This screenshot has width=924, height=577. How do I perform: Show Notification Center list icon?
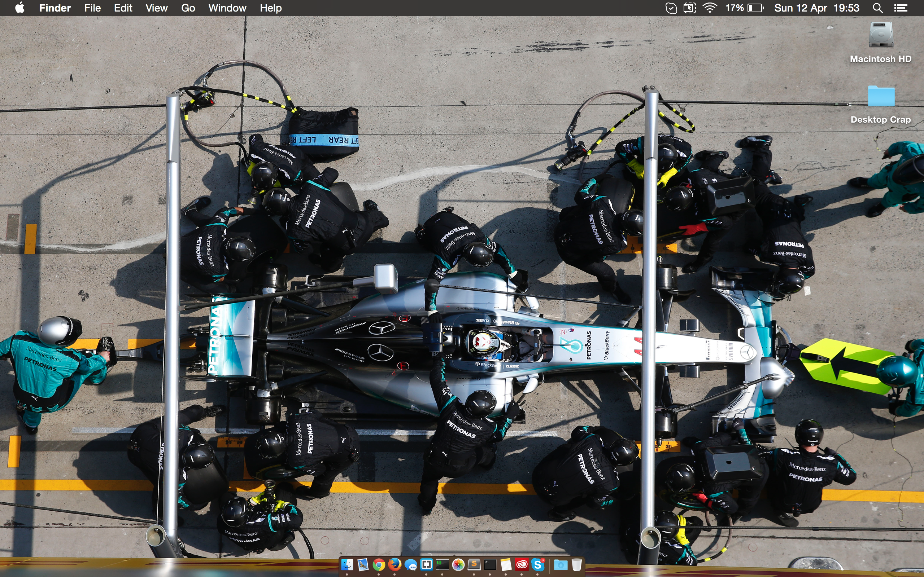click(901, 8)
